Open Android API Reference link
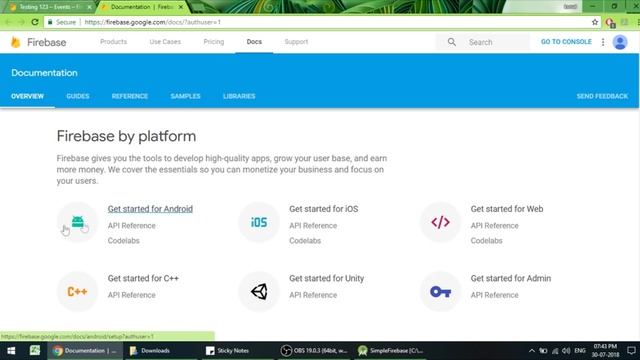 [x=131, y=226]
